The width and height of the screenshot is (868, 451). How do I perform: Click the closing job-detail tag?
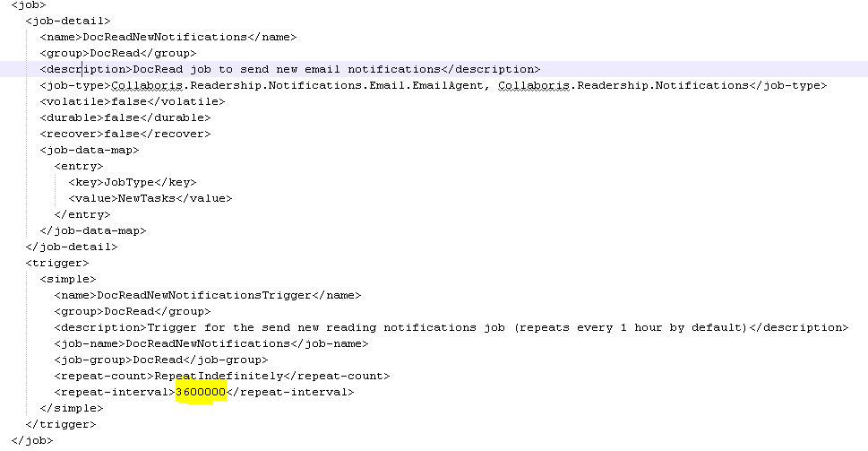click(x=72, y=247)
